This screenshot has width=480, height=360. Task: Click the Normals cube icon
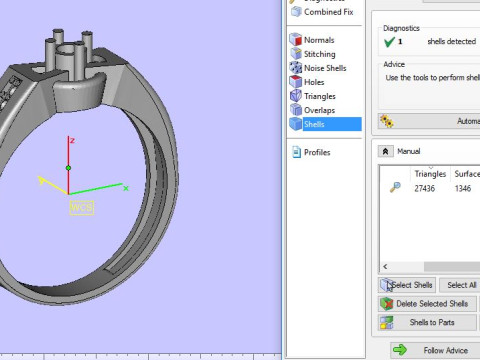pos(296,40)
